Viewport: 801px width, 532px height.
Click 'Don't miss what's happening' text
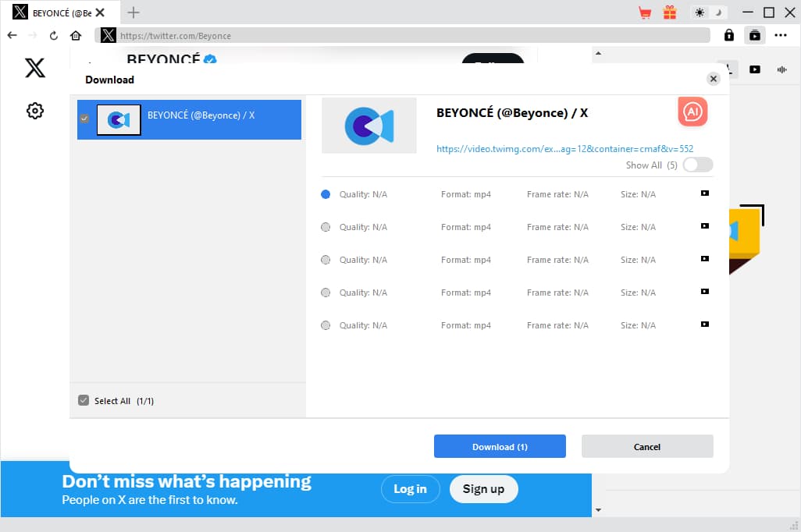[187, 481]
